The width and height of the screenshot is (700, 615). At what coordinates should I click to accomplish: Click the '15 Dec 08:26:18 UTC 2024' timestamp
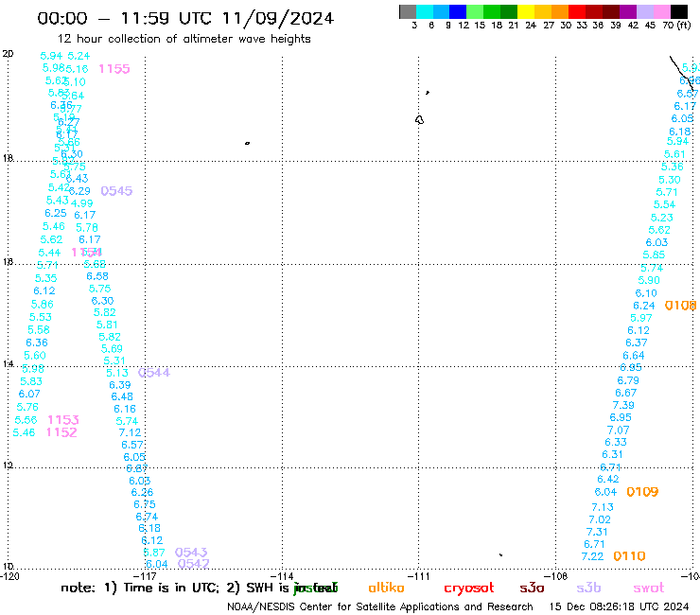point(619,607)
